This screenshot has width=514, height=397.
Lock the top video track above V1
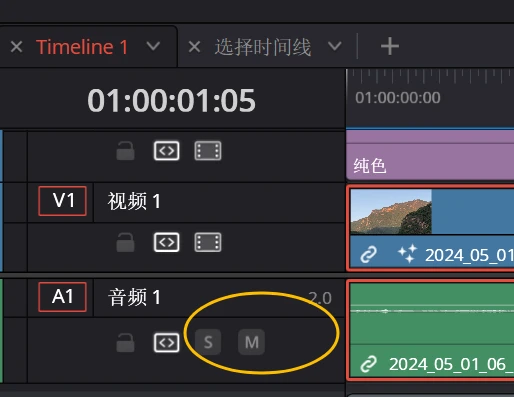point(125,151)
